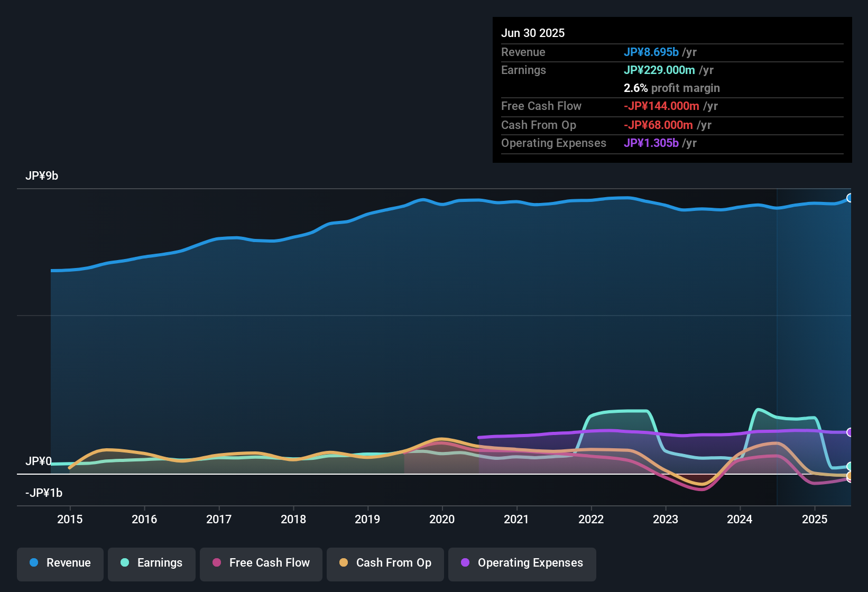Select the Operating Expenses endpoint marker
The image size is (868, 592).
[x=850, y=432]
